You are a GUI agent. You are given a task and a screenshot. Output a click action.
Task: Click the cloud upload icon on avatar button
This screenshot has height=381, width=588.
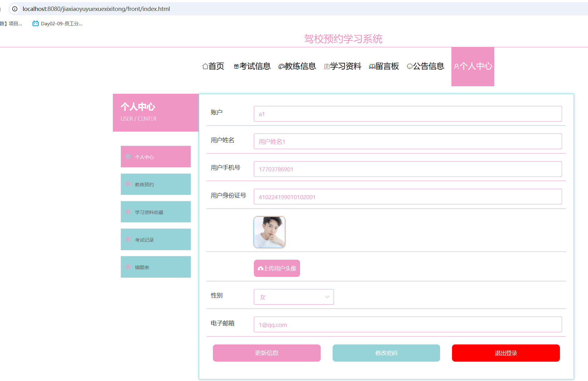click(x=260, y=268)
